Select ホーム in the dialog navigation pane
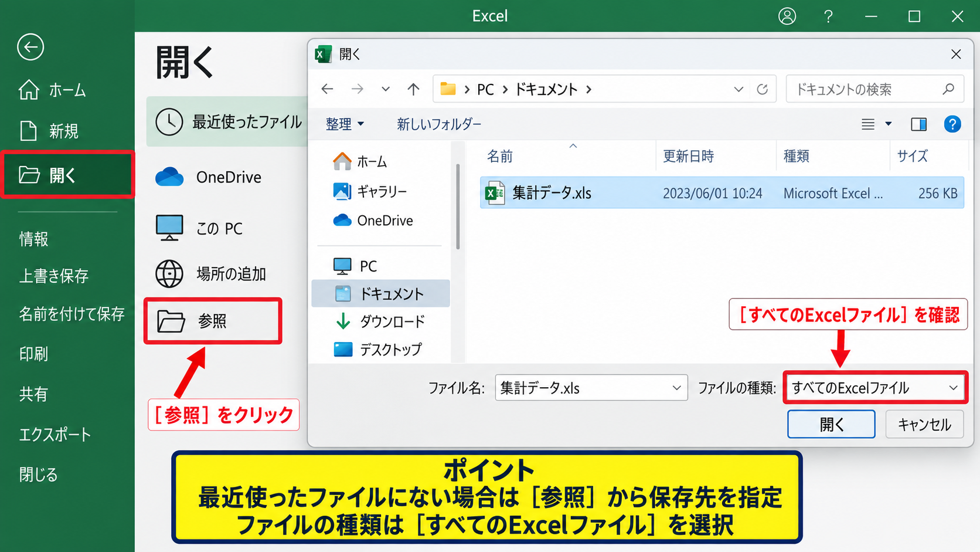Screen dimensions: 980x552 tap(359, 161)
